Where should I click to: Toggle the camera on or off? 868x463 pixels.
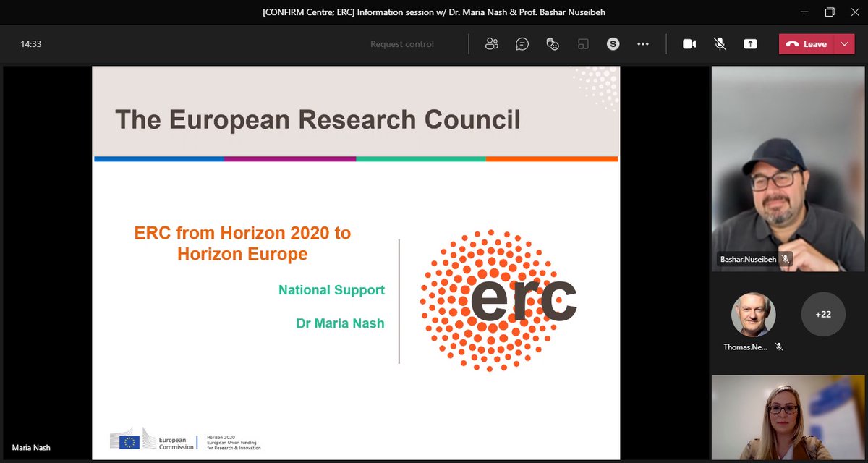[x=689, y=44]
